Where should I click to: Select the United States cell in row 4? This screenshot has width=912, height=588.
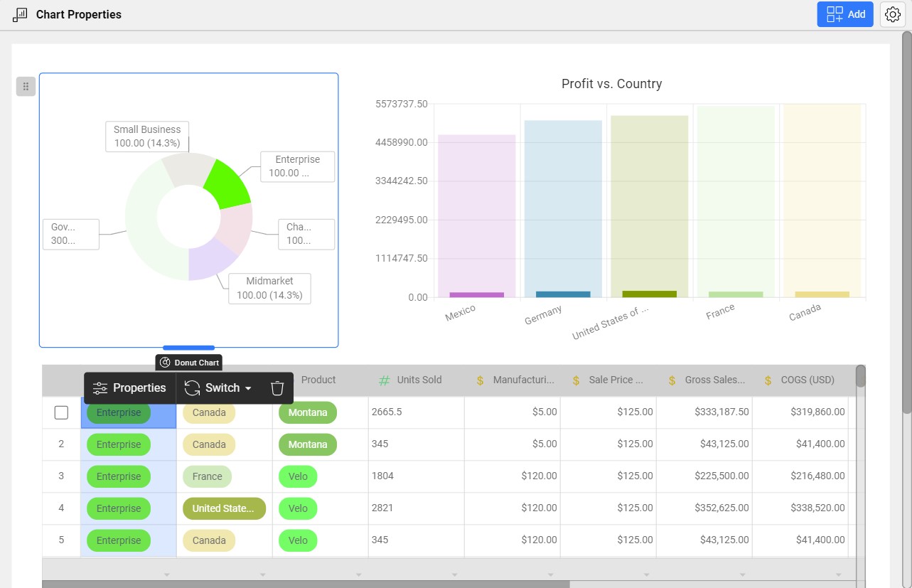[224, 508]
